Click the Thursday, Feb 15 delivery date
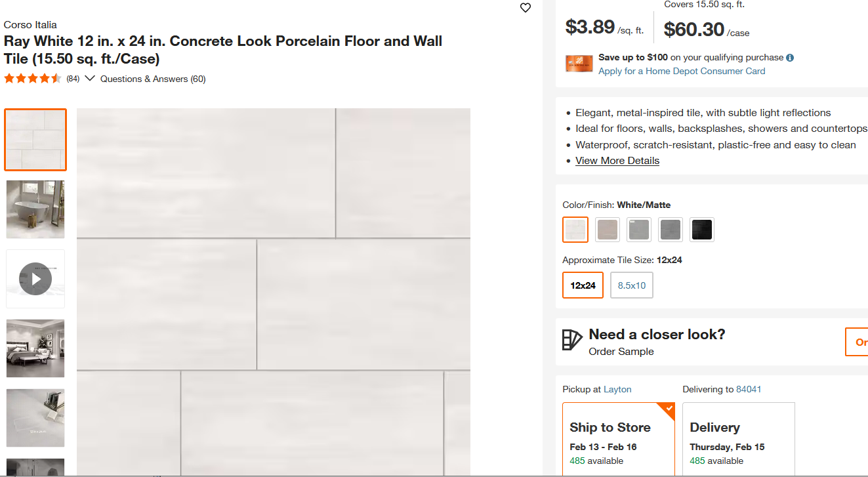The height and width of the screenshot is (477, 868). [727, 447]
